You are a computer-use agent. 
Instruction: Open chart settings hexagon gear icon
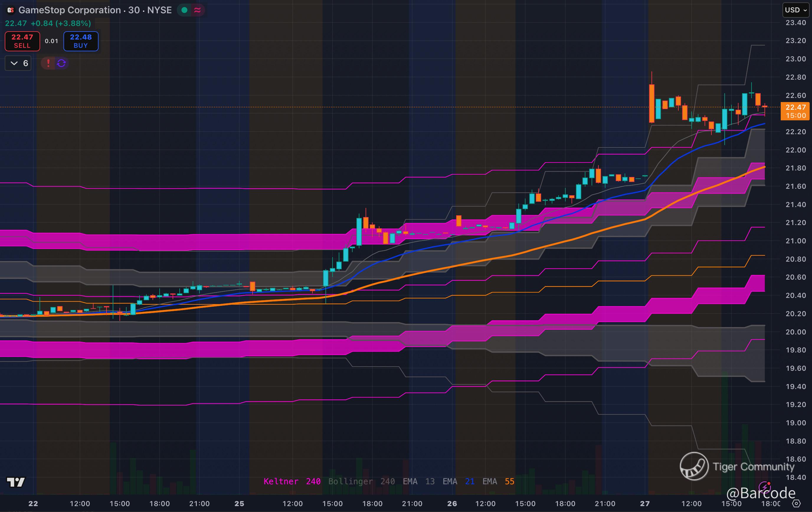(796, 503)
